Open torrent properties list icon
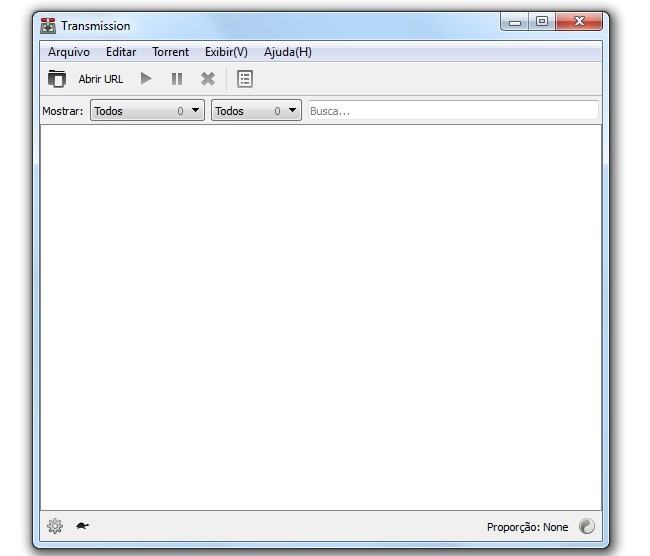The height and width of the screenshot is (556, 650). pos(245,79)
